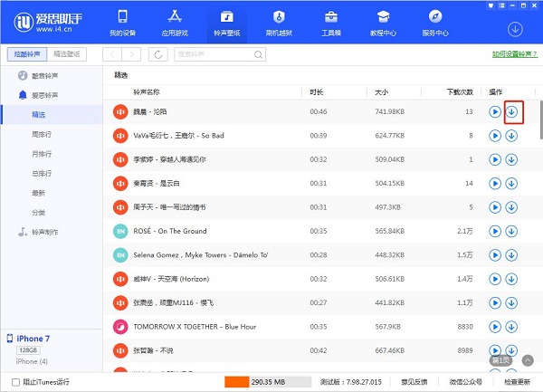Download the 魏晨 - 沦陷 ringtone
This screenshot has width=543, height=392.
[x=512, y=111]
